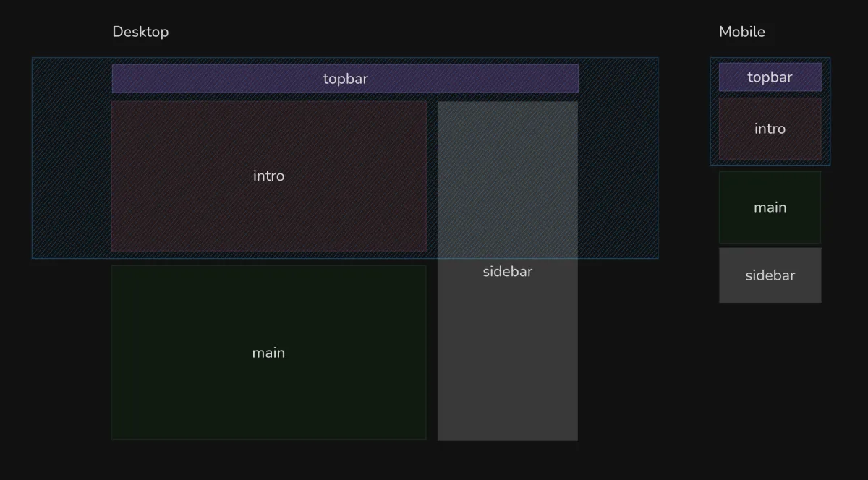Image resolution: width=868 pixels, height=480 pixels.
Task: Click the main text in Desktop layout
Action: [x=268, y=353]
